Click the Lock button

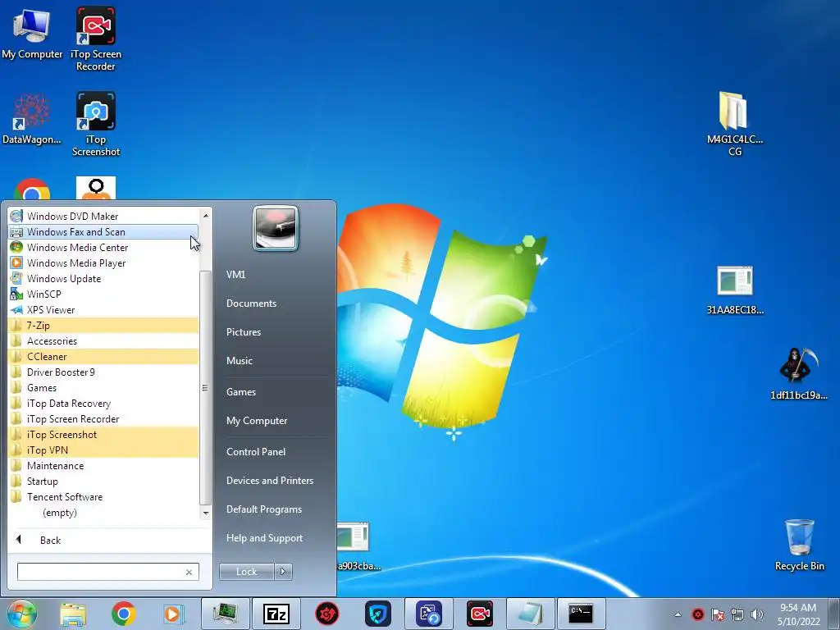pos(246,572)
